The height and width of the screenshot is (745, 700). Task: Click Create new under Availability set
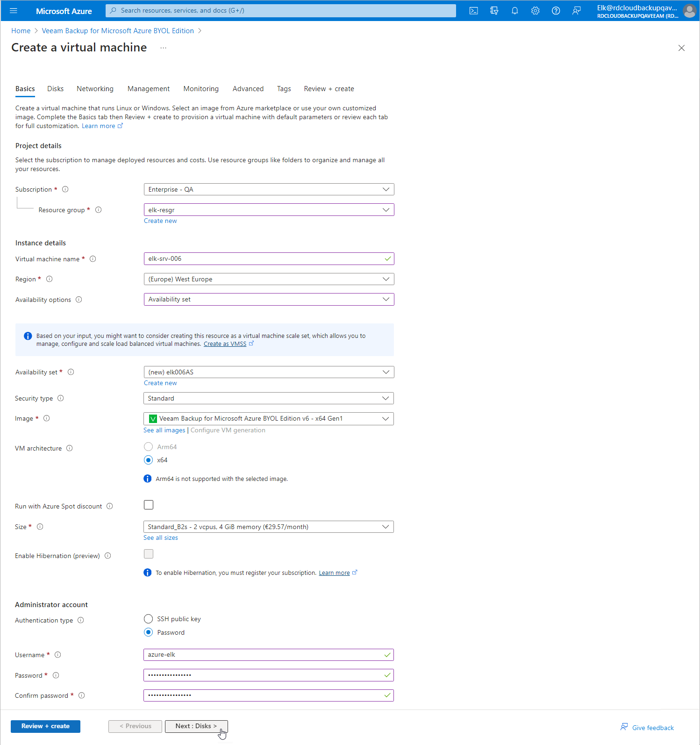tap(160, 383)
